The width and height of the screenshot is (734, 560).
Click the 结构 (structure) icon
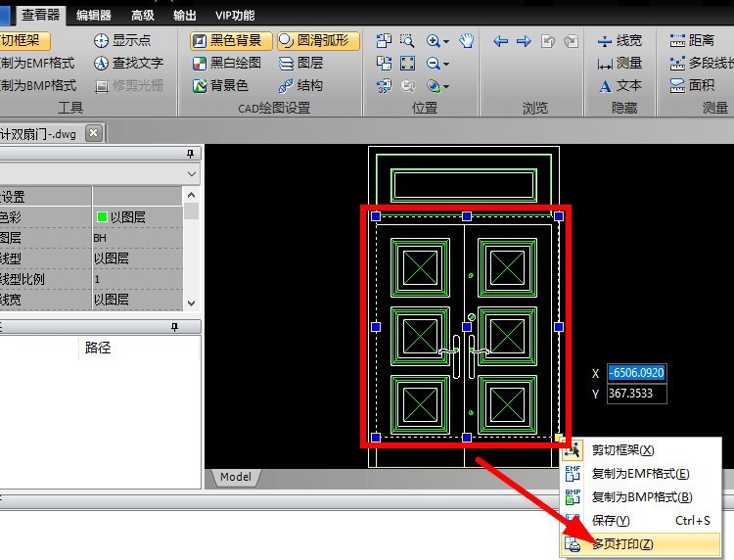(x=287, y=85)
